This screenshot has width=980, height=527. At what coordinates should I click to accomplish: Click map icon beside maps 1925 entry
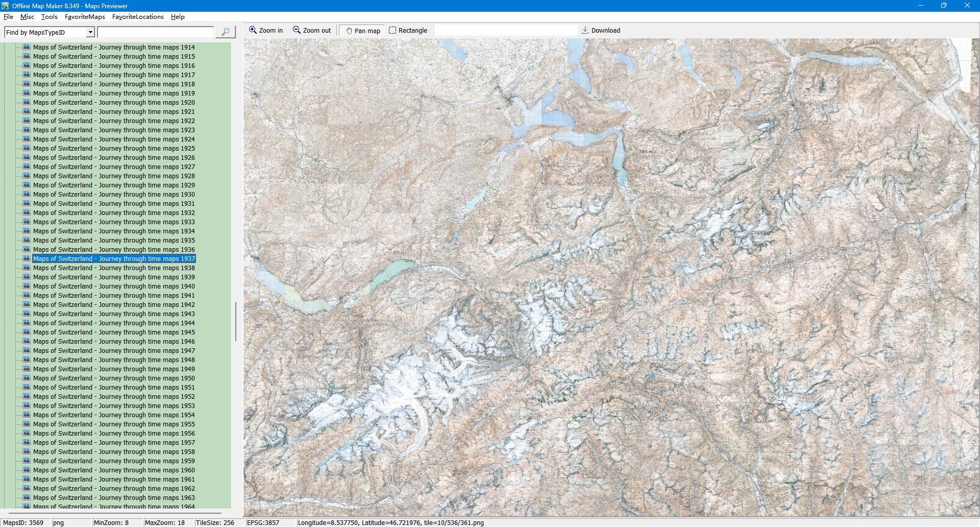(x=27, y=148)
